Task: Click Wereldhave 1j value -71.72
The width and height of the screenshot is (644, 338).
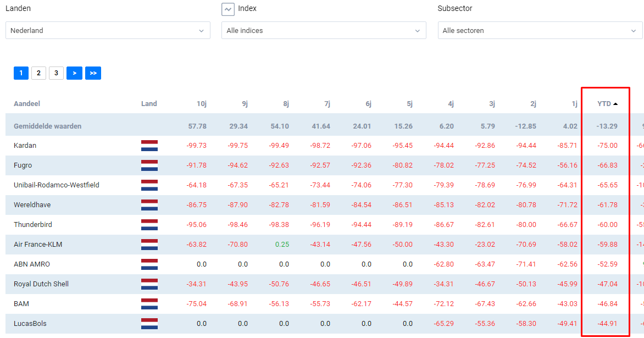Action: [567, 204]
